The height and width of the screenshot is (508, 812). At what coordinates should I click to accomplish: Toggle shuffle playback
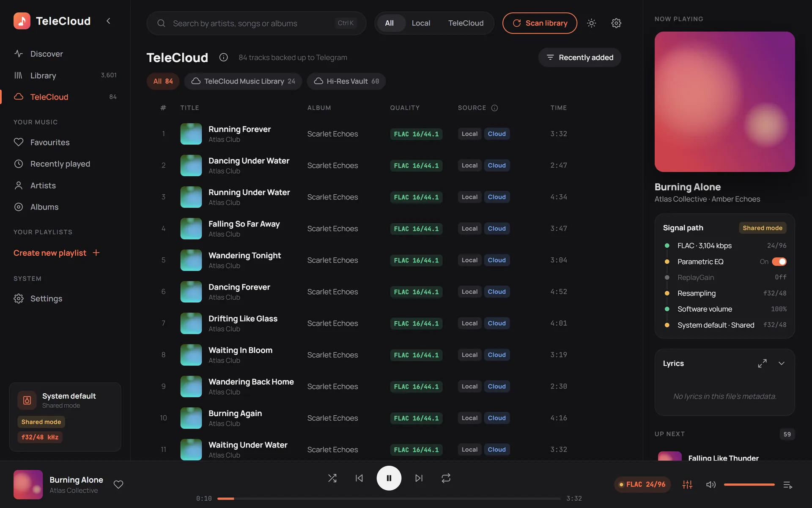tap(332, 478)
